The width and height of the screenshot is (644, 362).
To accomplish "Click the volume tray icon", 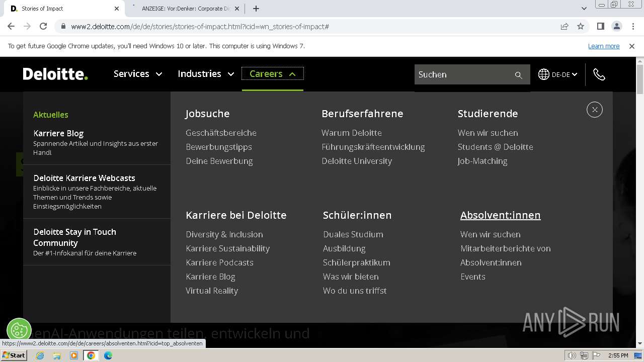I will click(572, 355).
